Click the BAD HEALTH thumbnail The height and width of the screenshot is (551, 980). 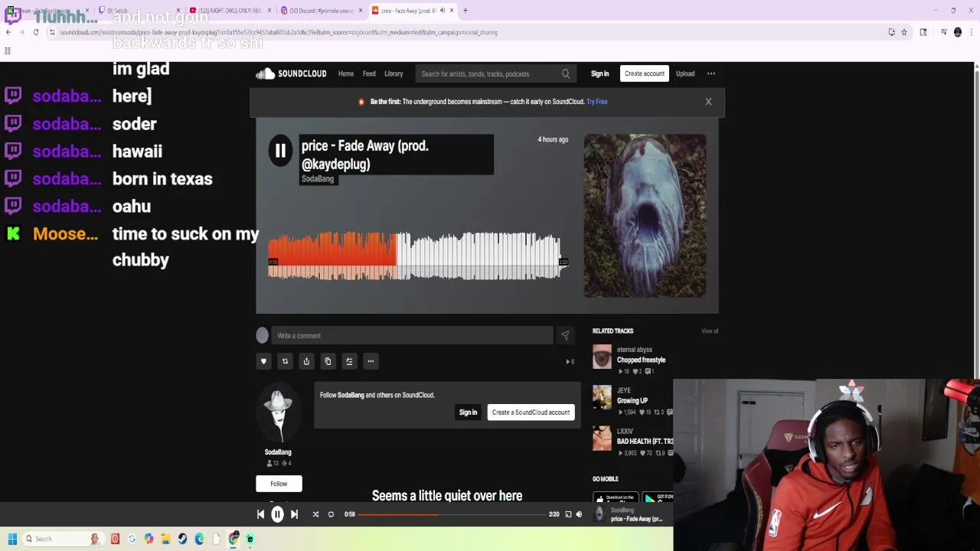pos(603,439)
